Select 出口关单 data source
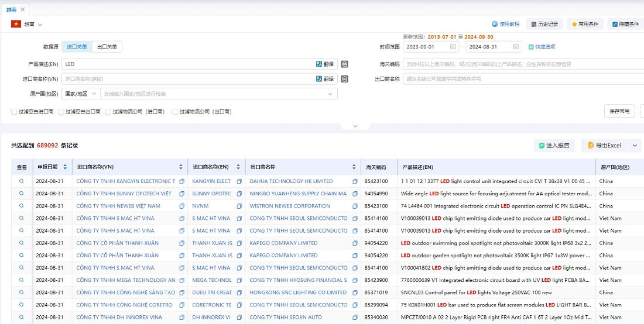The image size is (644, 324). [107, 47]
